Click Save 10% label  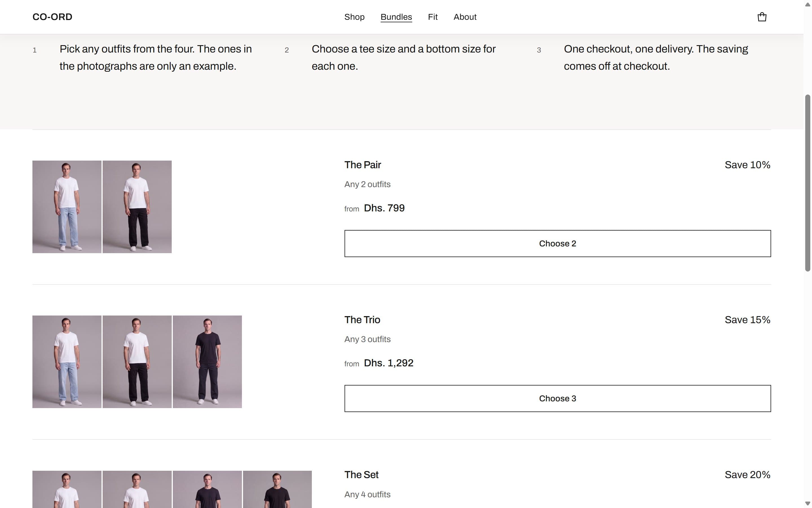pyautogui.click(x=747, y=165)
